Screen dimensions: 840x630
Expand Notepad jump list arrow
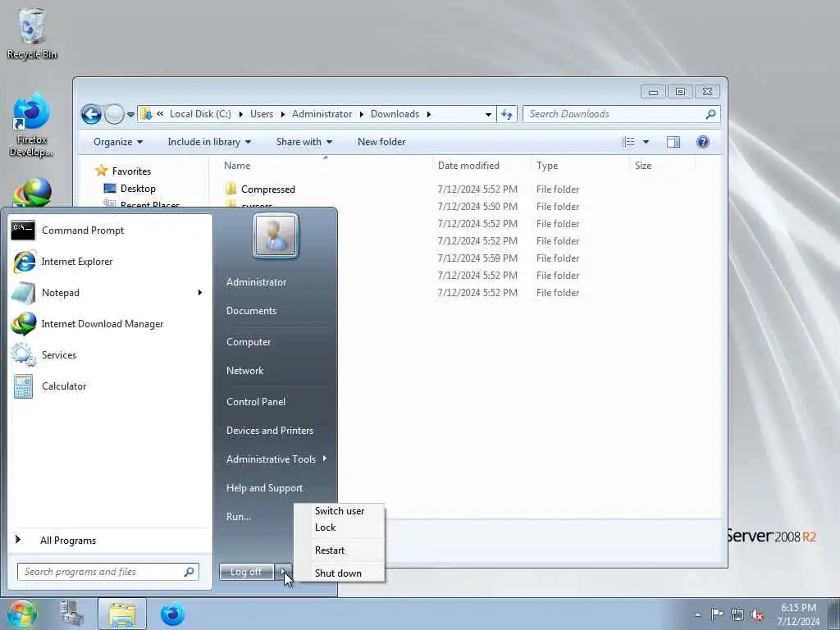pos(200,293)
